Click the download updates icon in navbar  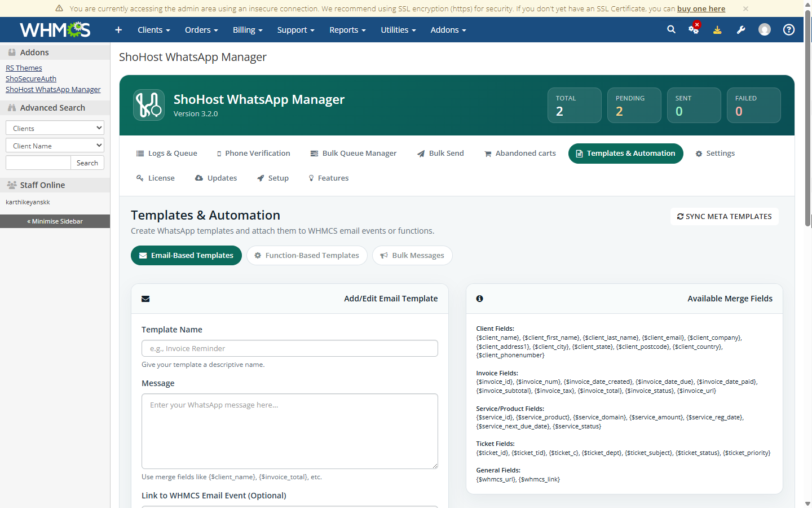(x=717, y=30)
